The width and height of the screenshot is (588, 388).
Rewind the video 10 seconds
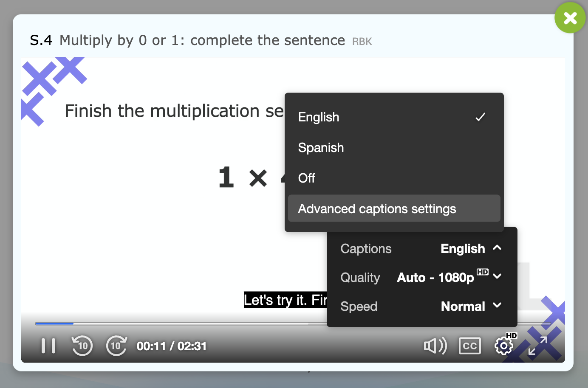(82, 346)
